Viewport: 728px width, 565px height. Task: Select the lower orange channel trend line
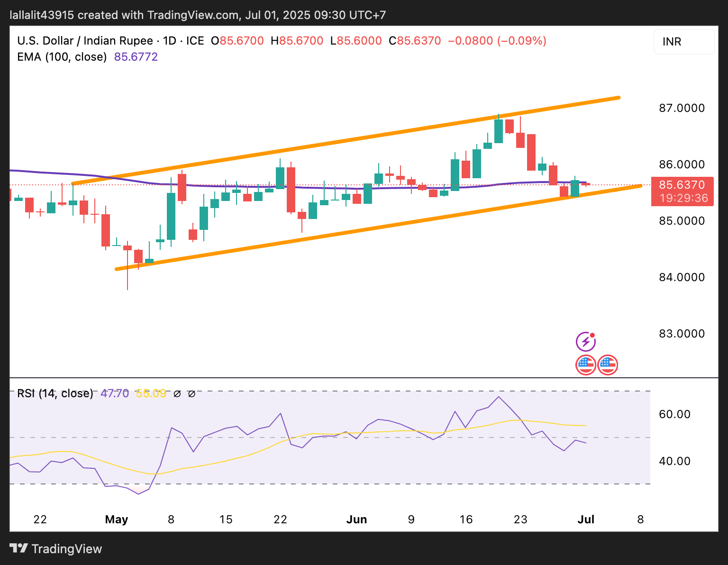click(379, 228)
